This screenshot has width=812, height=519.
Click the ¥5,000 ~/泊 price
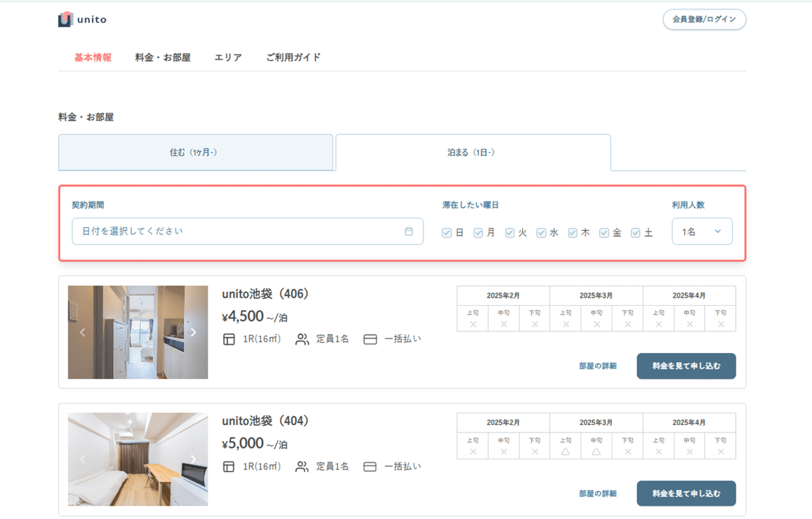click(x=255, y=443)
